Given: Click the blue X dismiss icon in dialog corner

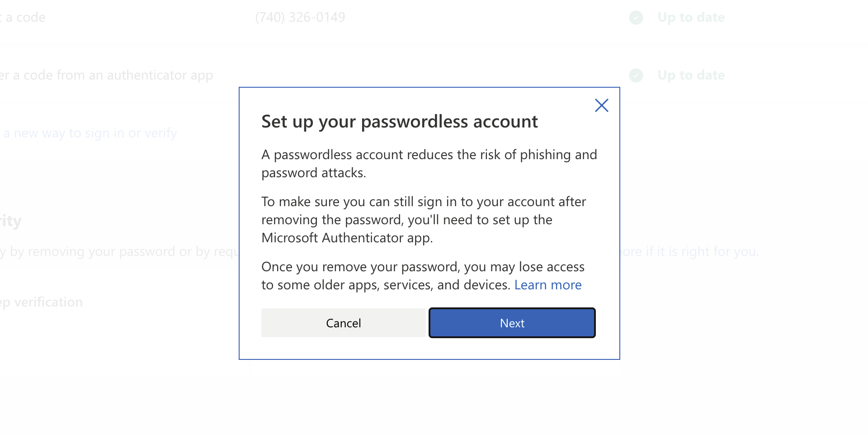Looking at the screenshot, I should (601, 105).
